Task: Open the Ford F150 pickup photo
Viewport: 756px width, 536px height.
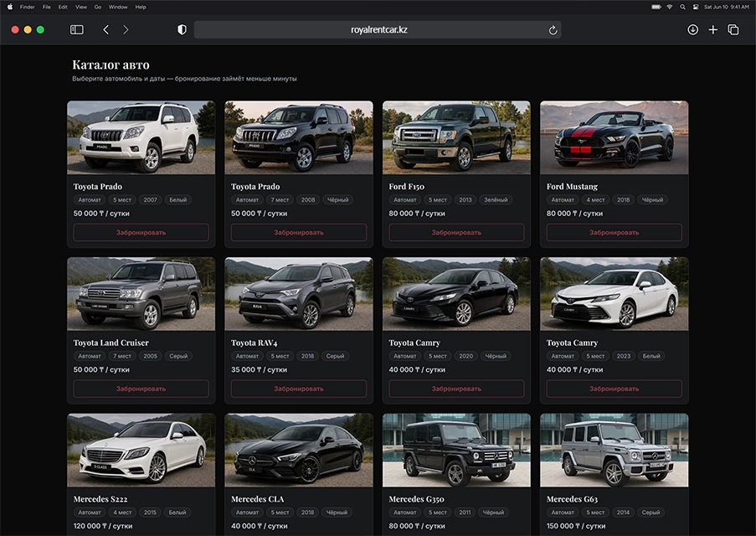Action: pyautogui.click(x=456, y=137)
